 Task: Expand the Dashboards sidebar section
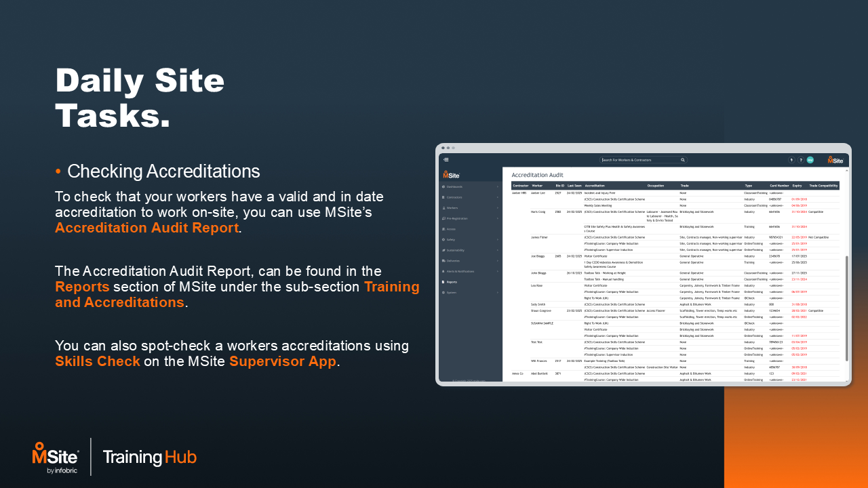tap(497, 186)
